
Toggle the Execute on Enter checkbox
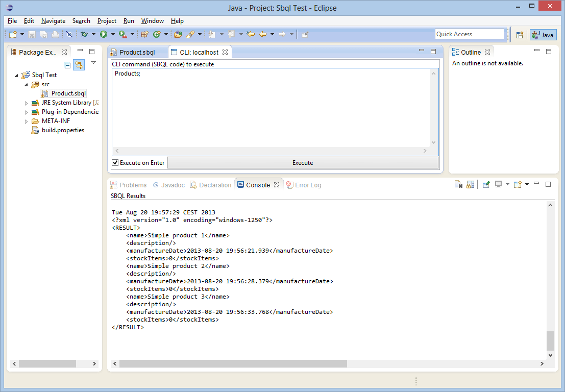[115, 162]
